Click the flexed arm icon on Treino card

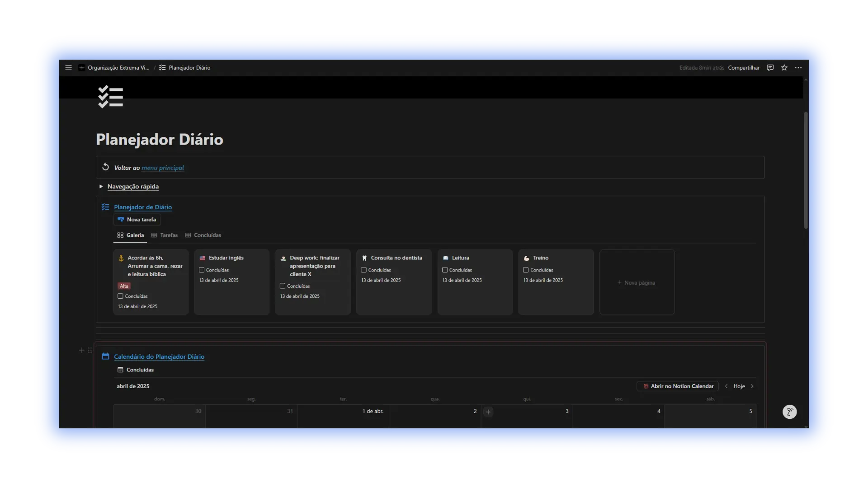526,258
